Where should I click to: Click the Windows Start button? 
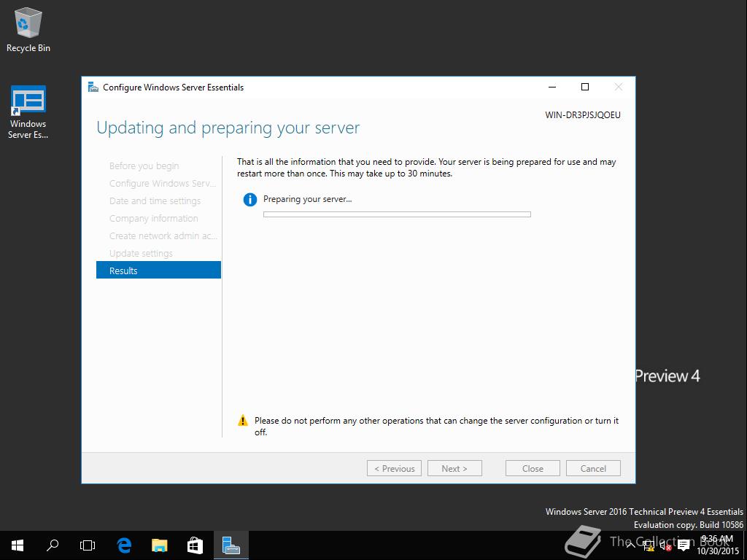tap(18, 545)
